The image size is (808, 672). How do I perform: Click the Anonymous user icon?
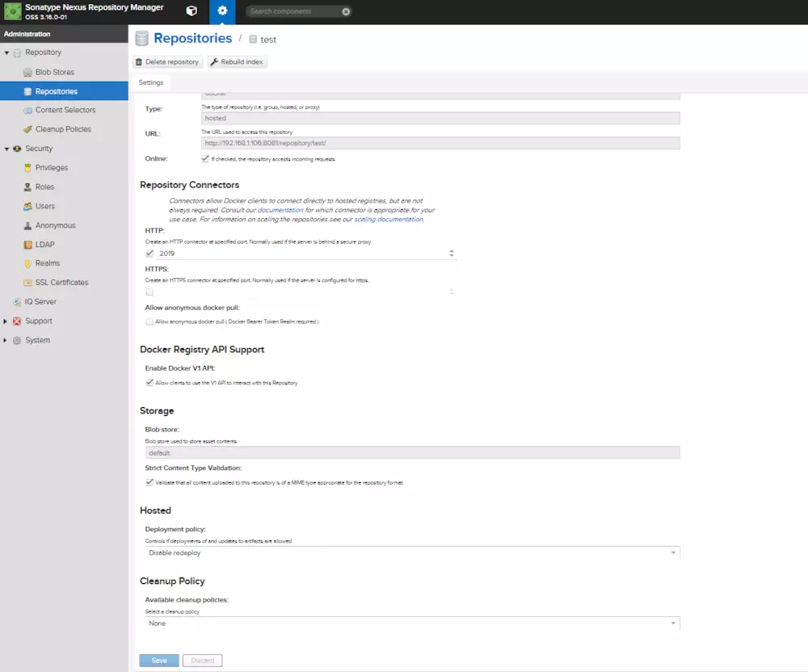27,225
